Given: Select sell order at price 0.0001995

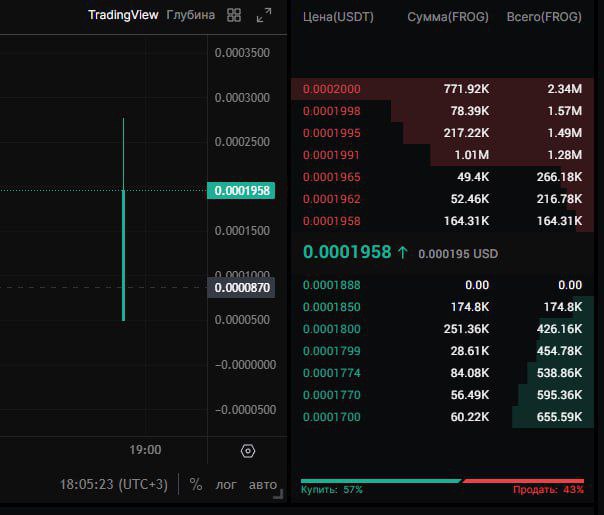Looking at the screenshot, I should 442,133.
